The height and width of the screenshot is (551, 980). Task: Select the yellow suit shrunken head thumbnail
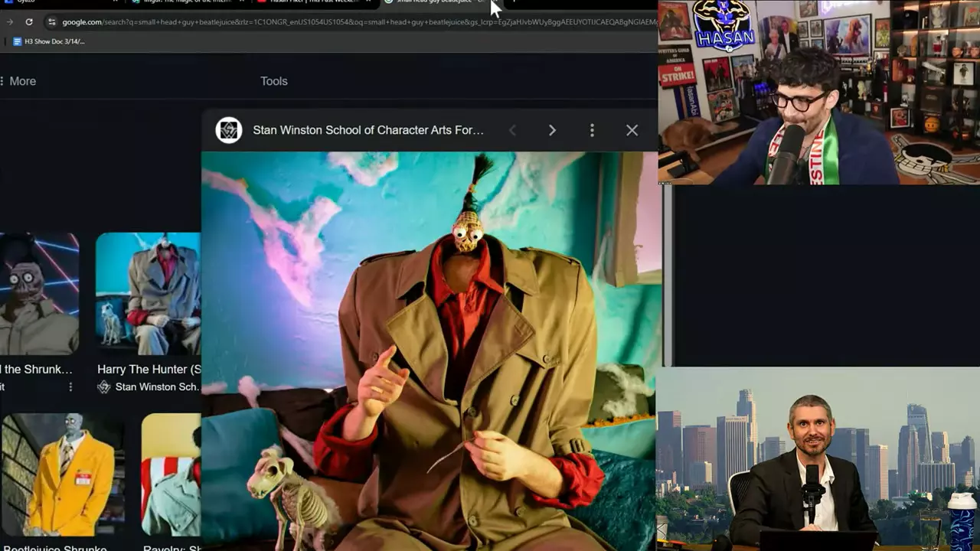coord(62,475)
